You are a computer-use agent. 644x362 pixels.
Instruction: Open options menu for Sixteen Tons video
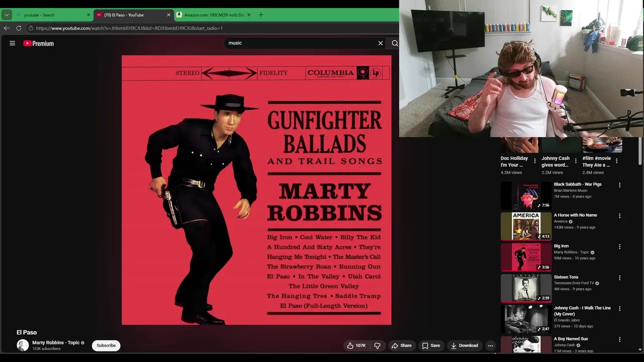tap(619, 278)
